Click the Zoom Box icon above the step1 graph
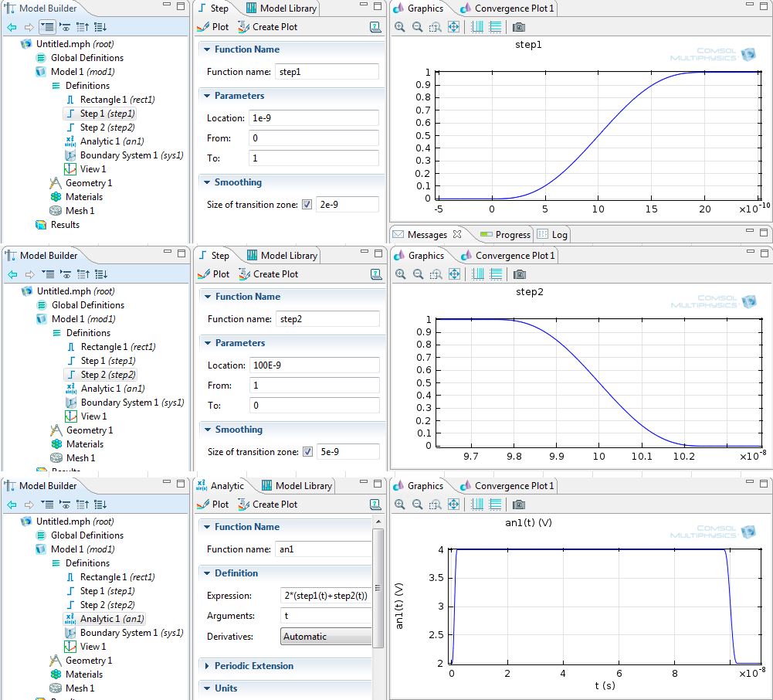 pos(435,27)
